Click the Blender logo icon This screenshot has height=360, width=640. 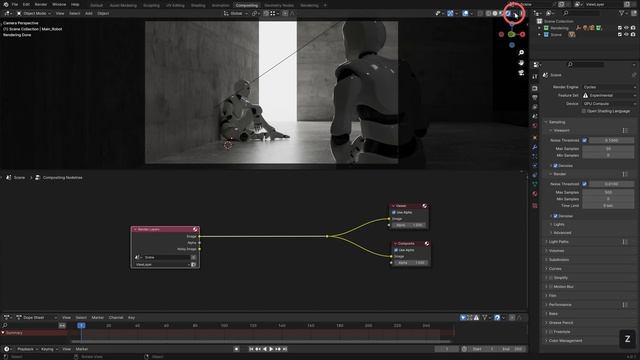pyautogui.click(x=6, y=4)
